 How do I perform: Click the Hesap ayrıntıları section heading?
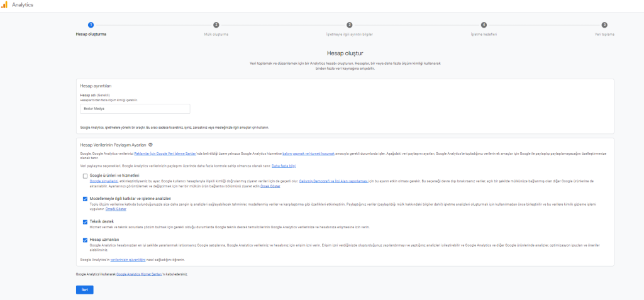(96, 86)
